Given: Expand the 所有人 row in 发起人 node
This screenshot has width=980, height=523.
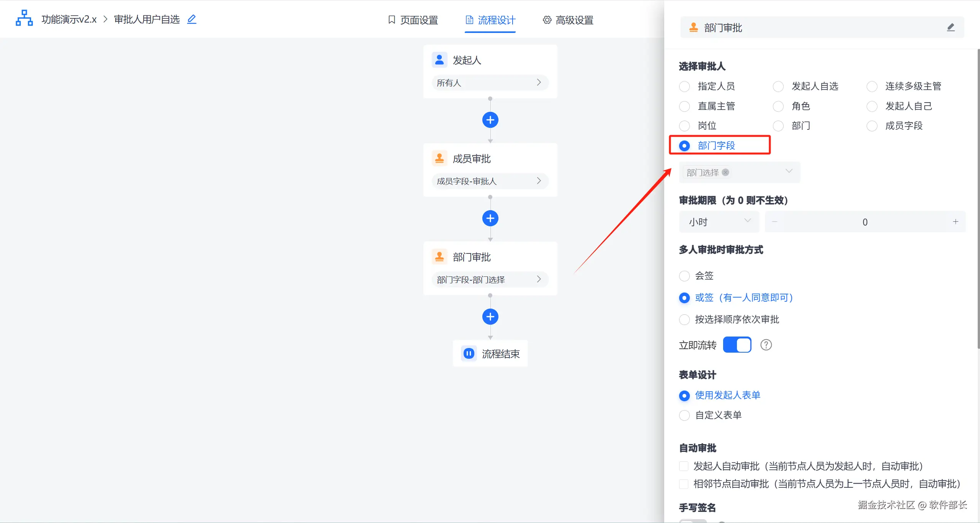Looking at the screenshot, I should click(490, 83).
